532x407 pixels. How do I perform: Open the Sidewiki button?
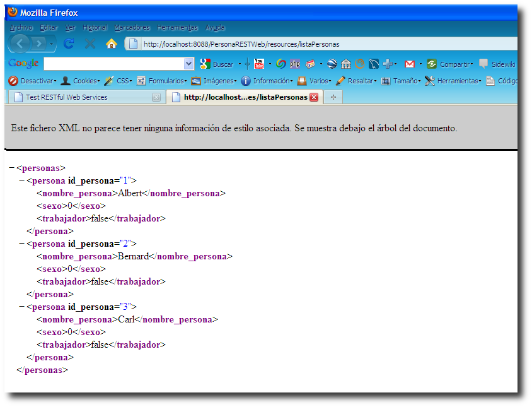point(497,64)
